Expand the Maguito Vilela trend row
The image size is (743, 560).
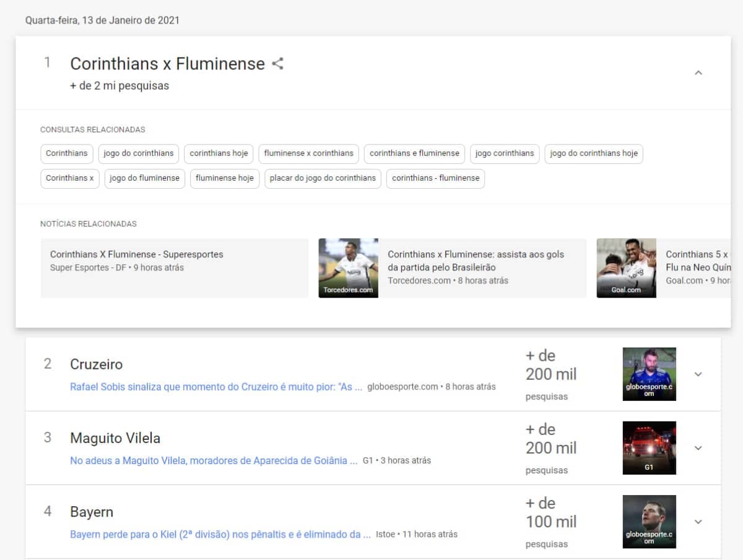coord(698,448)
